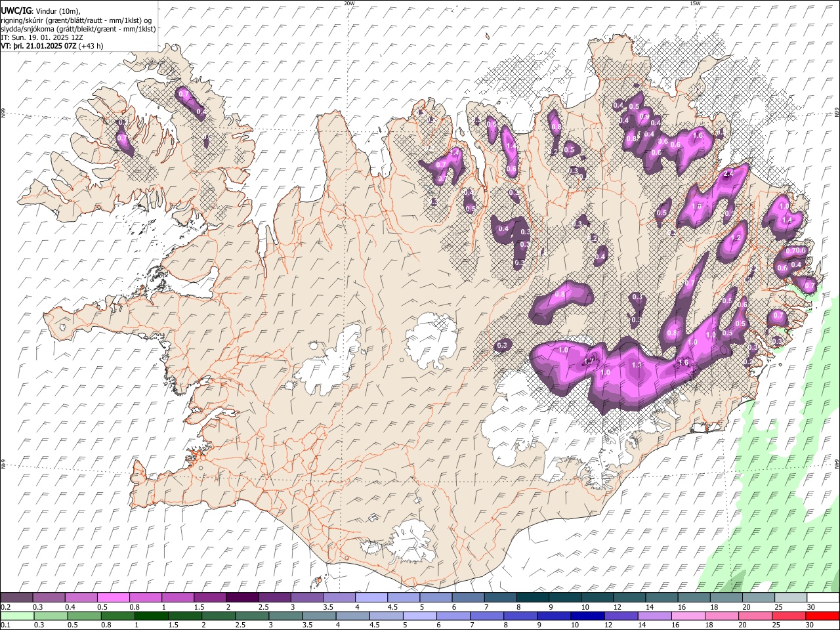Click the light lavender swatch at 4 in upper legend
This screenshot has height=630, width=840.
pyautogui.click(x=371, y=597)
